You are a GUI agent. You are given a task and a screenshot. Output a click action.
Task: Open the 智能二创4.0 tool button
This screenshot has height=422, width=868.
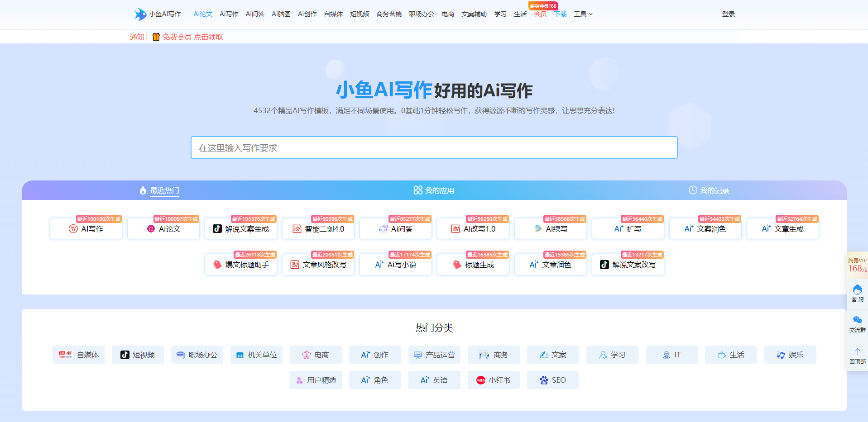(x=318, y=229)
